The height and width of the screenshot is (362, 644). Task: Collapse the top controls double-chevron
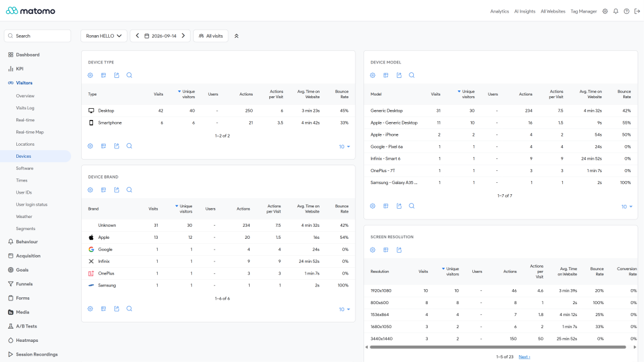[x=236, y=36]
